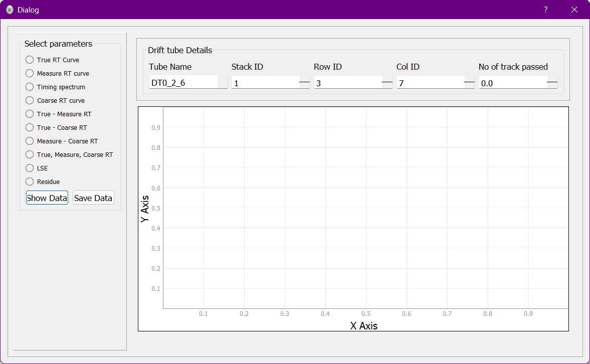This screenshot has height=364, width=590.
Task: Focus the Tube Name field DT0_2_6
Action: coord(188,82)
